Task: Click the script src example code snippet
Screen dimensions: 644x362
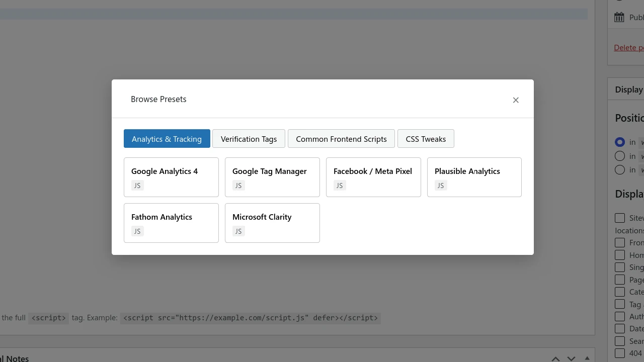Action: coord(250,318)
